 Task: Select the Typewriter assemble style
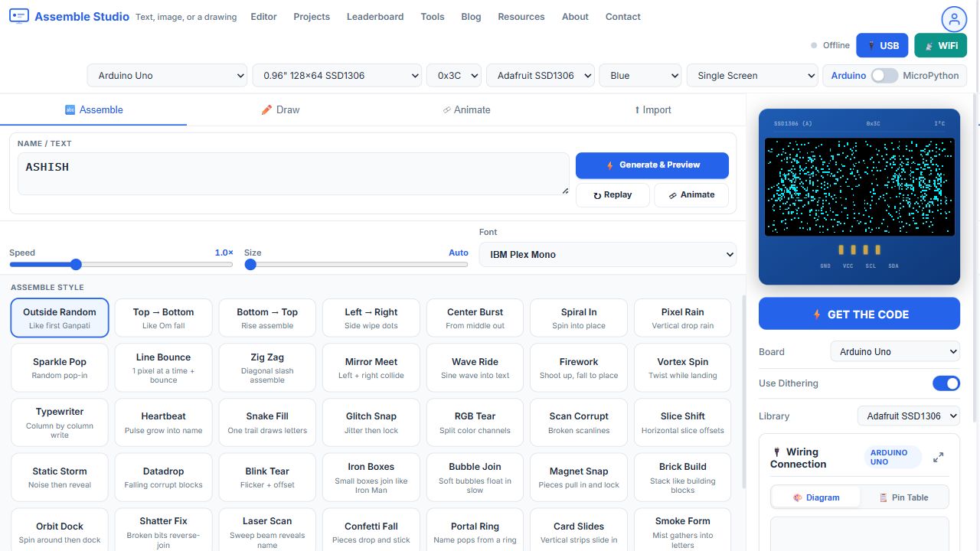(x=60, y=422)
